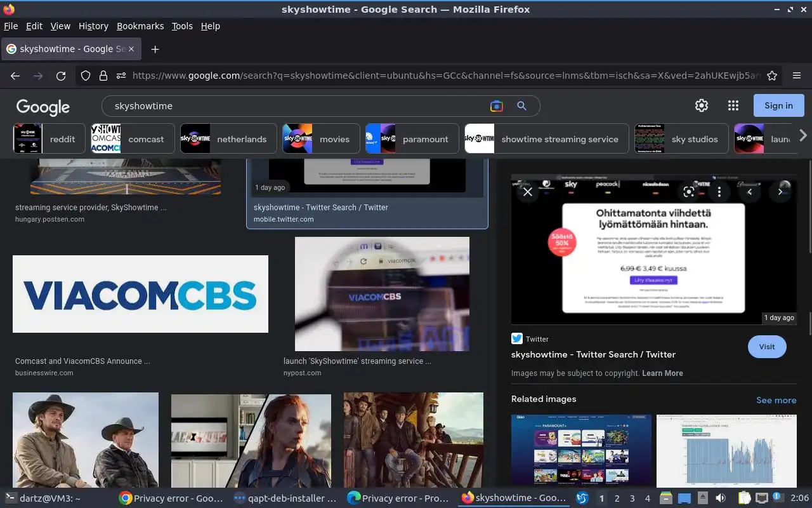
Task: Open Google apps grid
Action: pyautogui.click(x=733, y=106)
